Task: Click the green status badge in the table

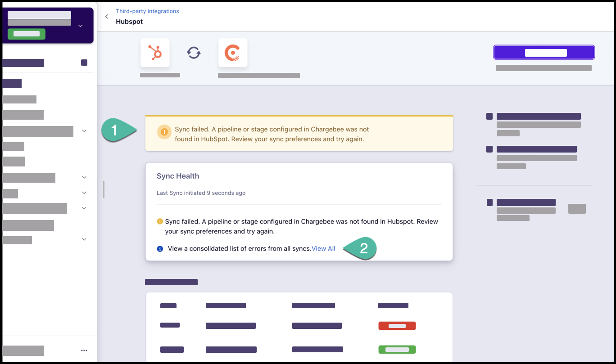Action: pyautogui.click(x=397, y=350)
